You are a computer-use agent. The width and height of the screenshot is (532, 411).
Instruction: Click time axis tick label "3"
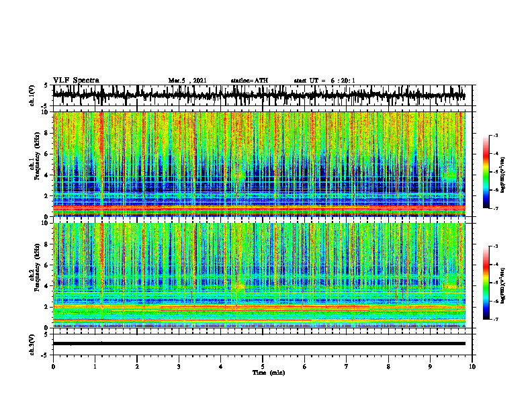click(179, 367)
